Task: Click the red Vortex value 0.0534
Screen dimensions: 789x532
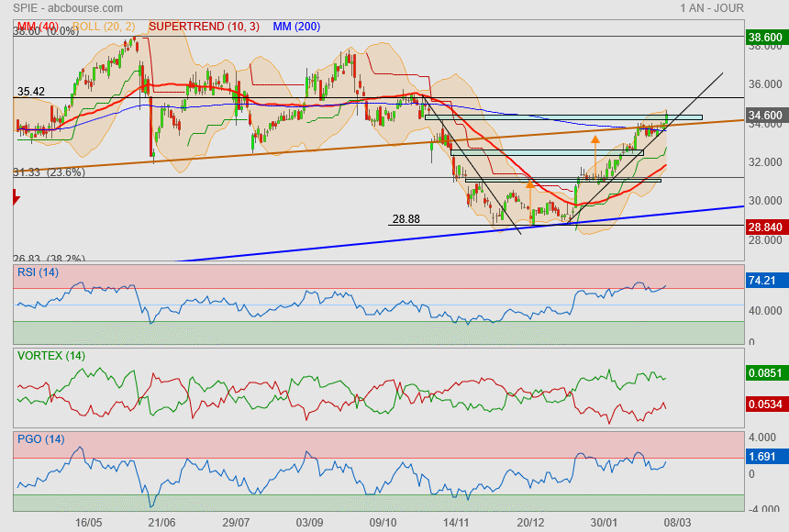Action: point(765,405)
